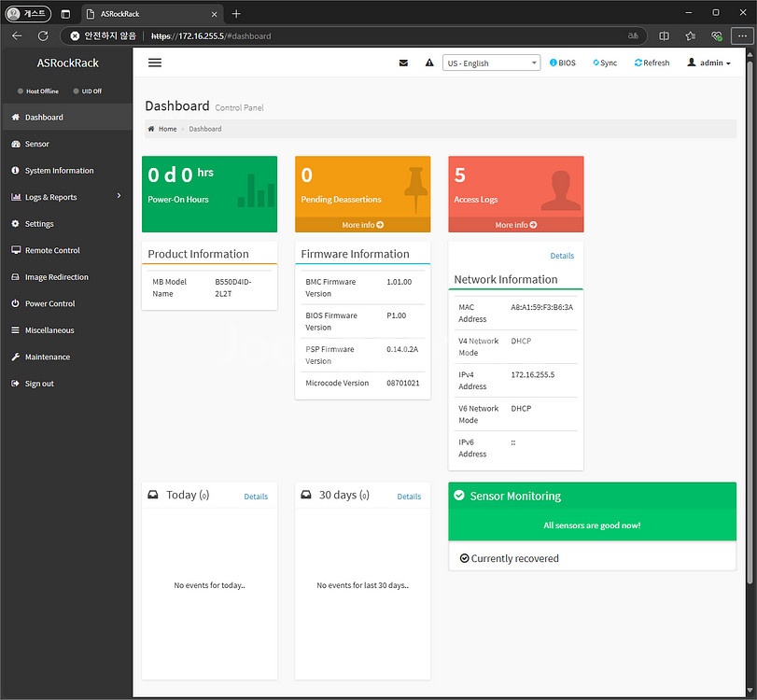
Task: Click More info under Access Logs
Action: (x=515, y=225)
